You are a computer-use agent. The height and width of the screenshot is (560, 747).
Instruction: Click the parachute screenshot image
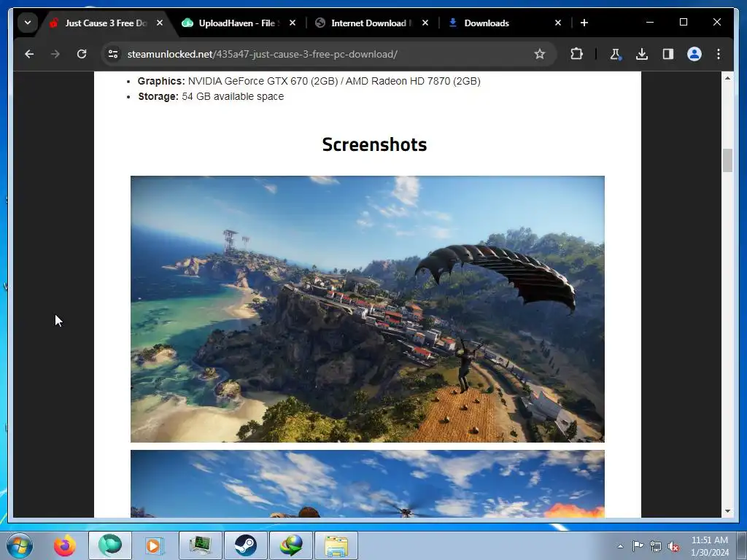[x=368, y=309]
